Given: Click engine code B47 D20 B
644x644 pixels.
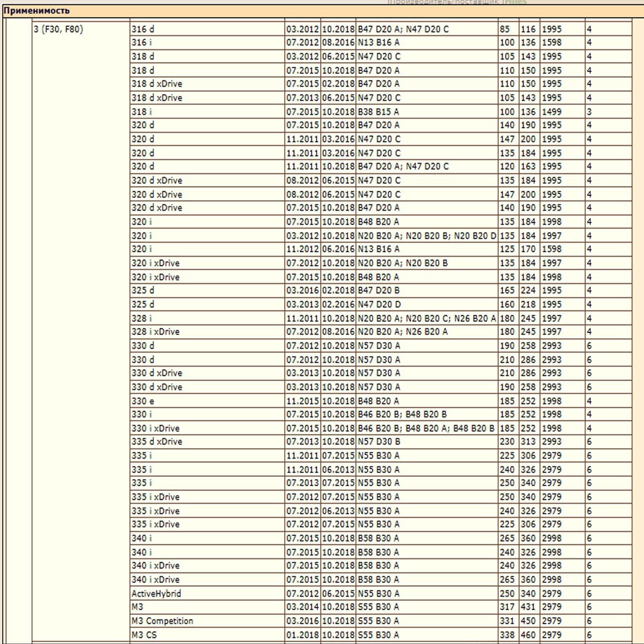Looking at the screenshot, I should pyautogui.click(x=379, y=291).
